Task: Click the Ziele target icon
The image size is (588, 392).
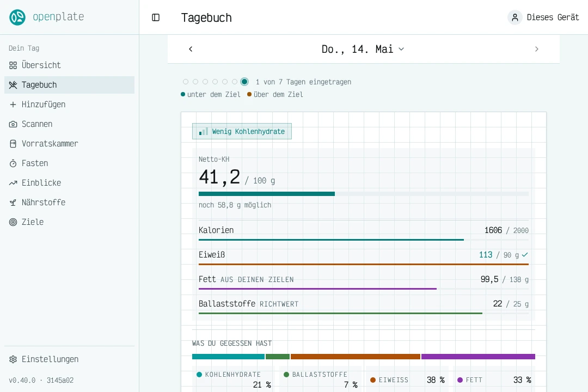Action: pos(13,222)
